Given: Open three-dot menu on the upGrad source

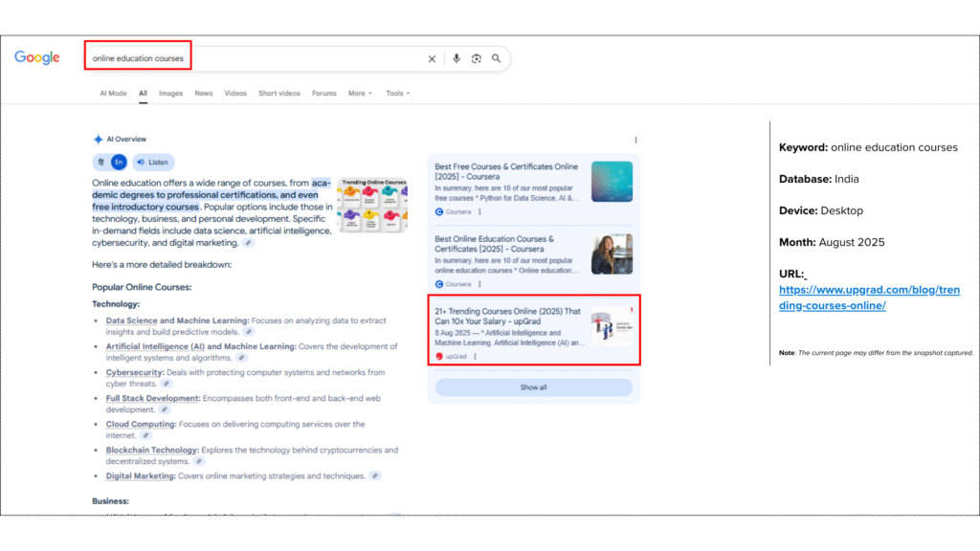Looking at the screenshot, I should click(475, 357).
